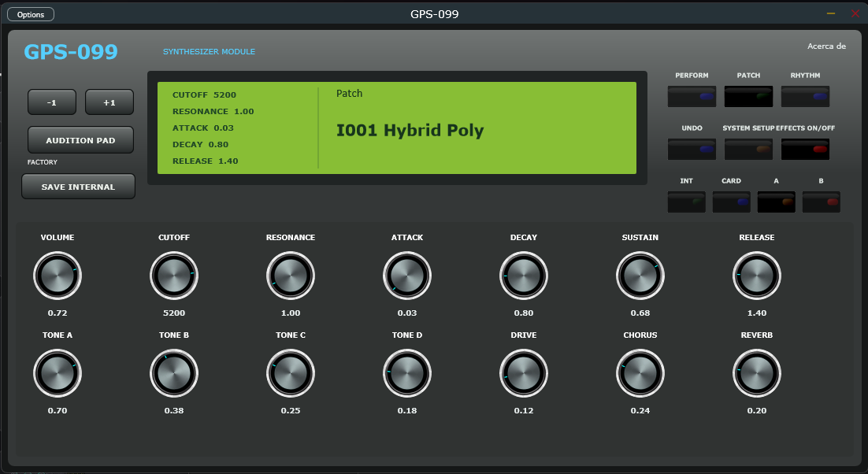Select the CARD bank button

point(731,202)
